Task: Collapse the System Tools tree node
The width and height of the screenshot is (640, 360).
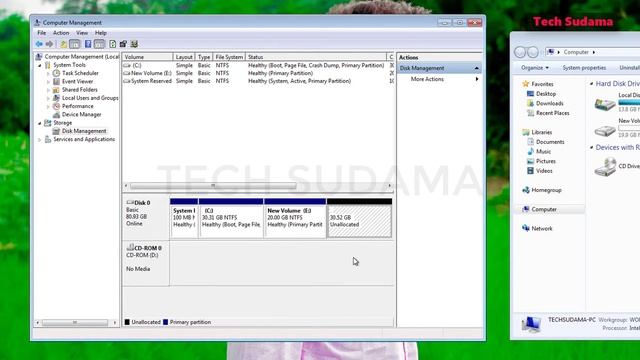Action: coord(40,65)
